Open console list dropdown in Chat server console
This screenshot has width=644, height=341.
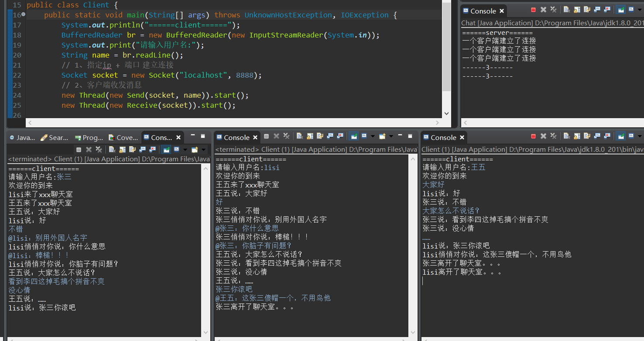coord(640,10)
